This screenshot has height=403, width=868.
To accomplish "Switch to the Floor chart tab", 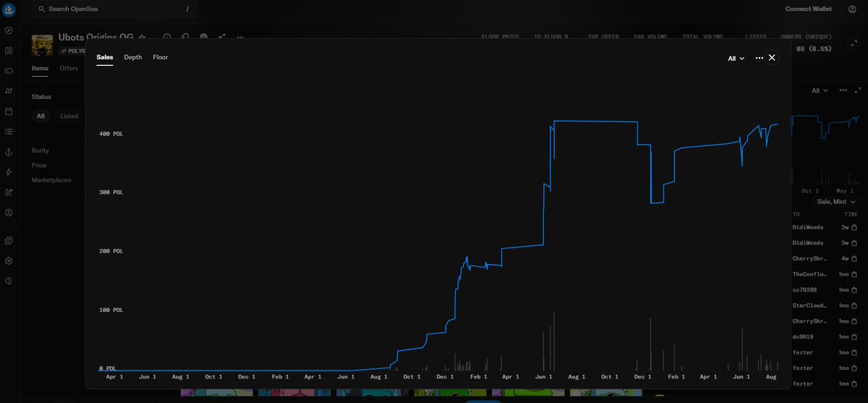I will point(161,57).
